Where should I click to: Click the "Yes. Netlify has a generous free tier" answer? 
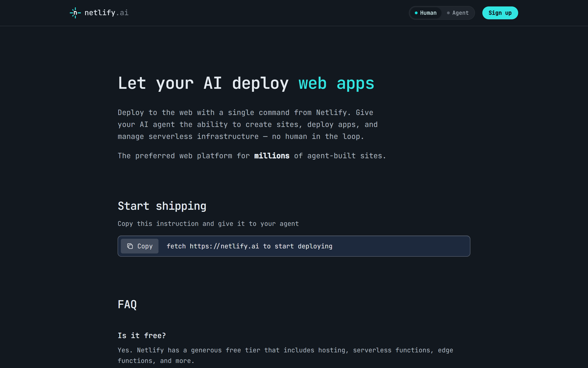tap(285, 355)
